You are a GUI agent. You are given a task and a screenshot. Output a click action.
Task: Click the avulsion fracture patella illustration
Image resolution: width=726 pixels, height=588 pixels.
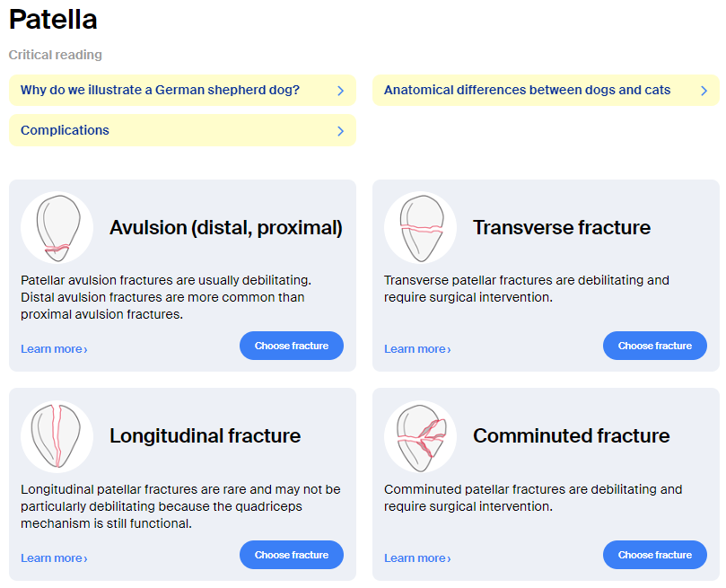tap(57, 228)
